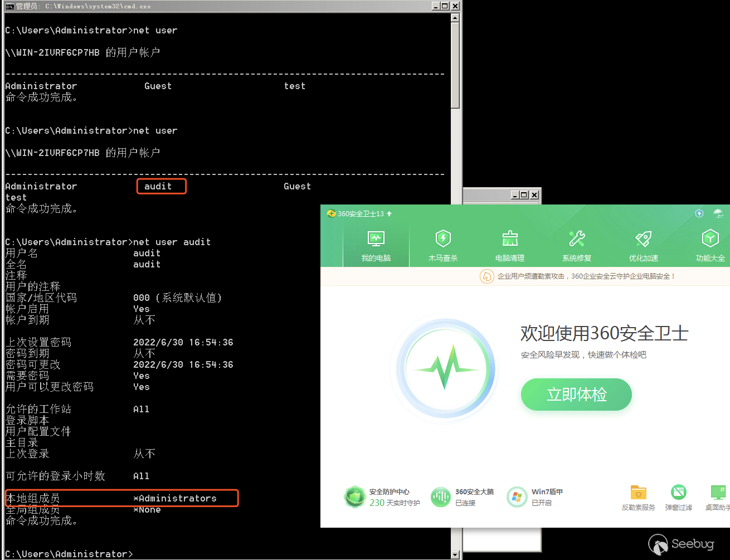Open the 木马查杀 tab

(x=443, y=246)
